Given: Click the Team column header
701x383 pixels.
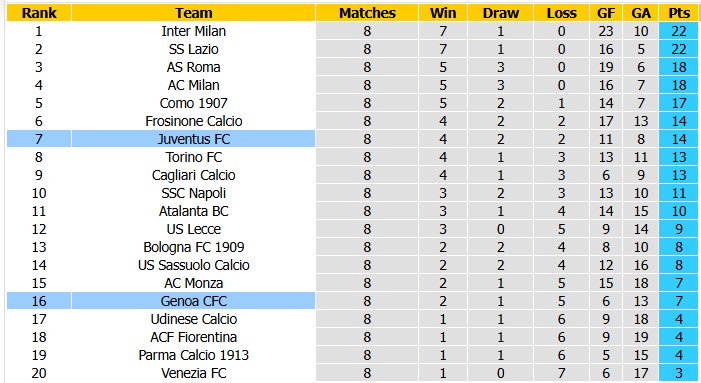Looking at the screenshot, I should 193,13.
